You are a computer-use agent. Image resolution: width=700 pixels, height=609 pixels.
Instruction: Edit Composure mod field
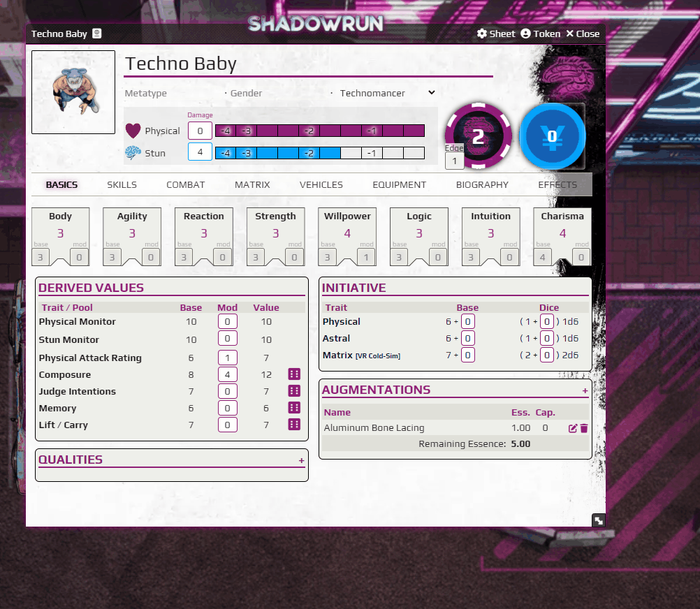click(x=227, y=375)
